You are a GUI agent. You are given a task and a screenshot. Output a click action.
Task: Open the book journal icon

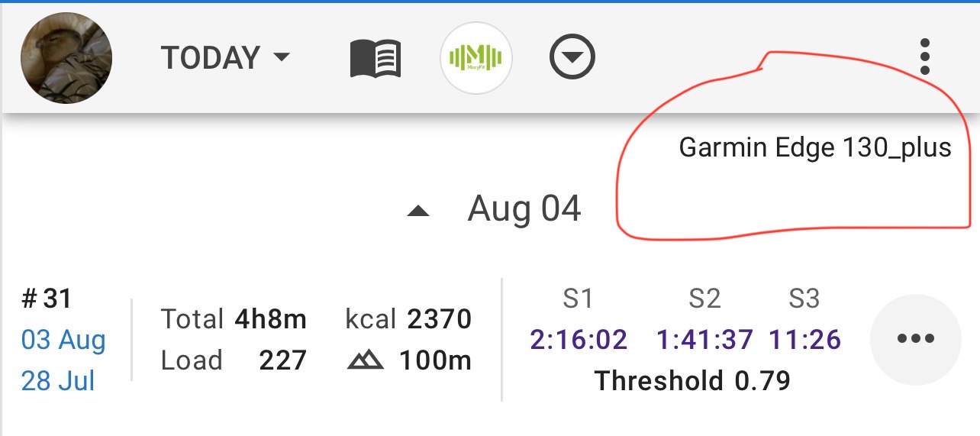point(375,59)
